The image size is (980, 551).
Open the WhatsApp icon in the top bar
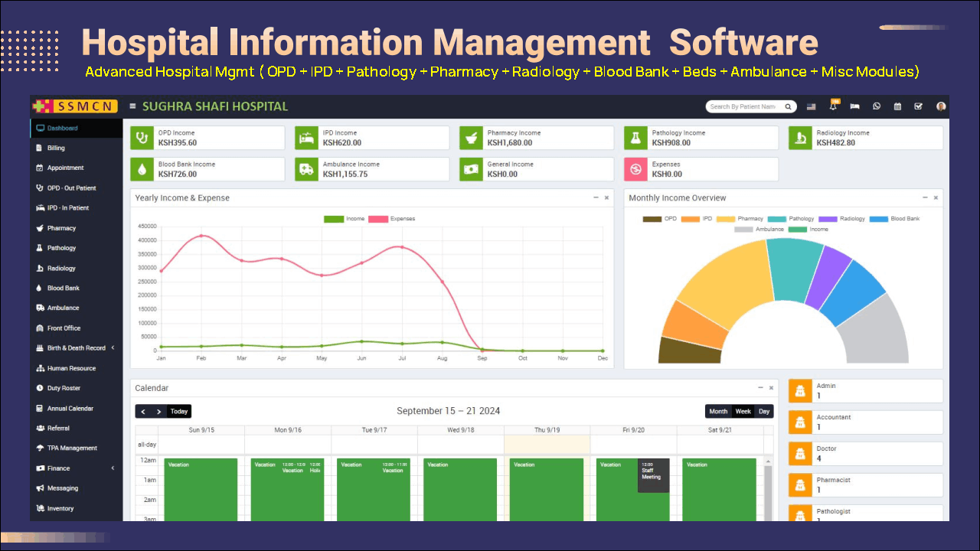[x=876, y=106]
